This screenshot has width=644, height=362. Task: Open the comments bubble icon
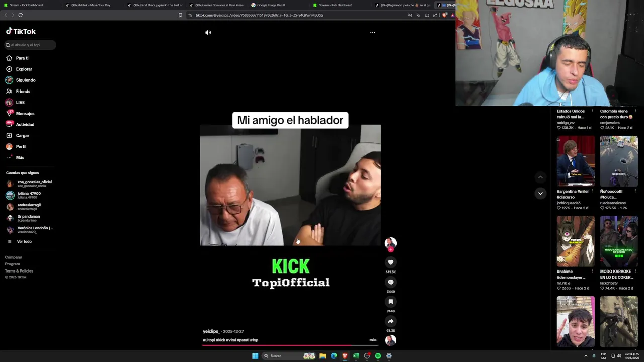tap(391, 282)
